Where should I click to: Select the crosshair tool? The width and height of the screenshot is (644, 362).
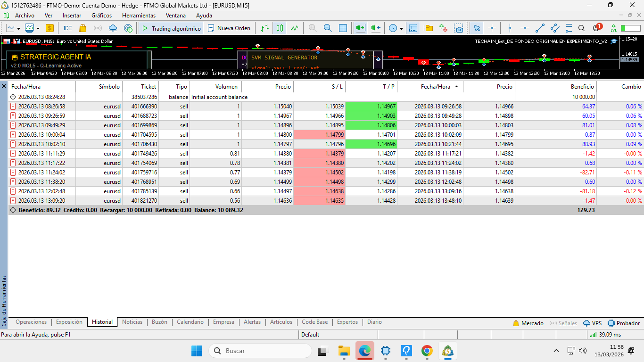point(492,28)
